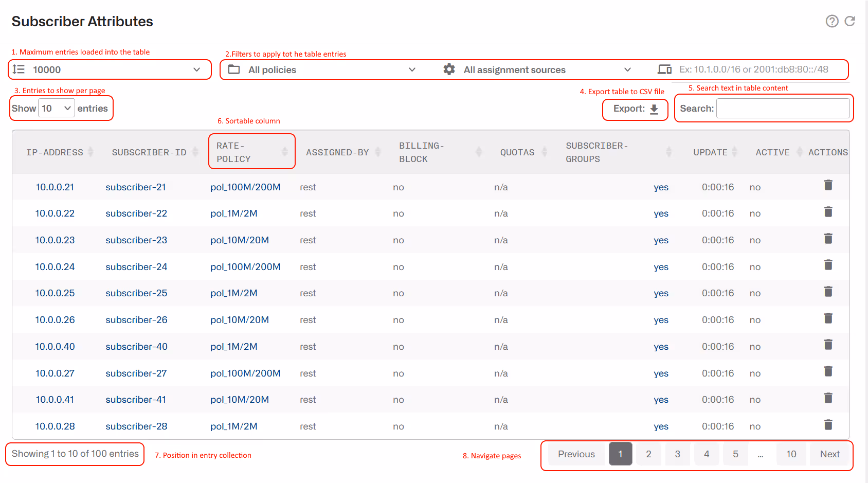This screenshot has width=868, height=483.
Task: Delete the subscriber-24 entry
Action: click(828, 265)
